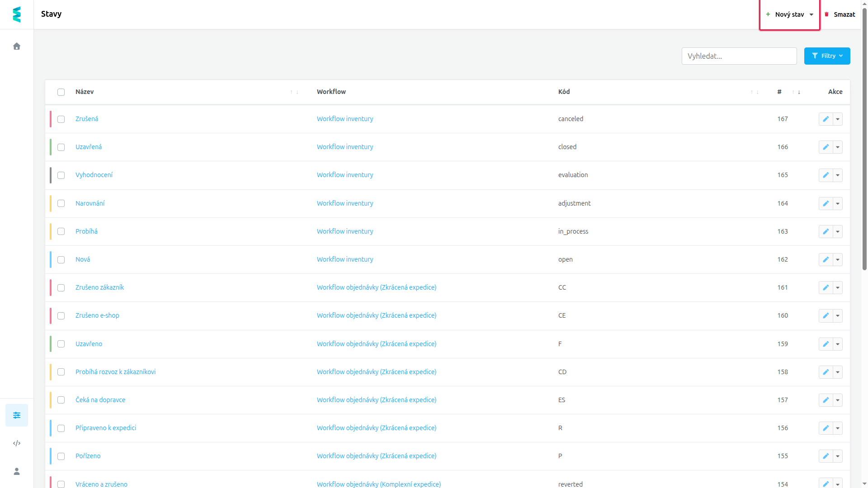Open the Zrušená state link
Image resolution: width=868 pixels, height=488 pixels.
click(87, 119)
